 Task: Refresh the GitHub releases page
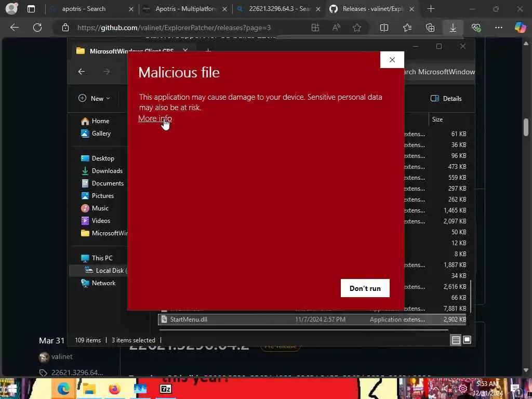click(37, 28)
